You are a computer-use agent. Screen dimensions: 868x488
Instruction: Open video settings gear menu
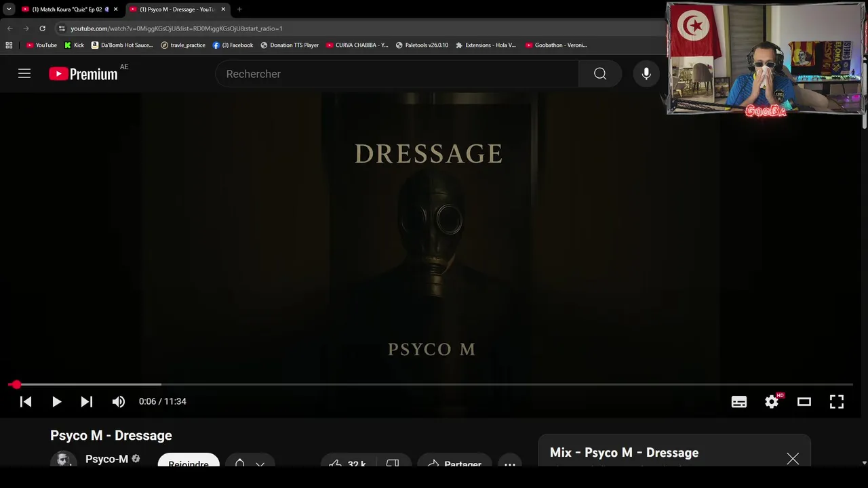772,402
